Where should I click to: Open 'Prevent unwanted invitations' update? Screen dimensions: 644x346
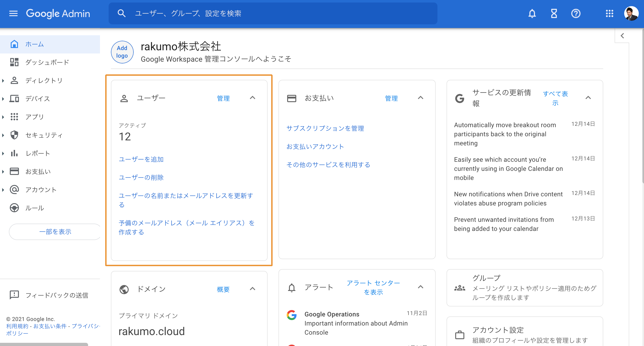coord(524,224)
